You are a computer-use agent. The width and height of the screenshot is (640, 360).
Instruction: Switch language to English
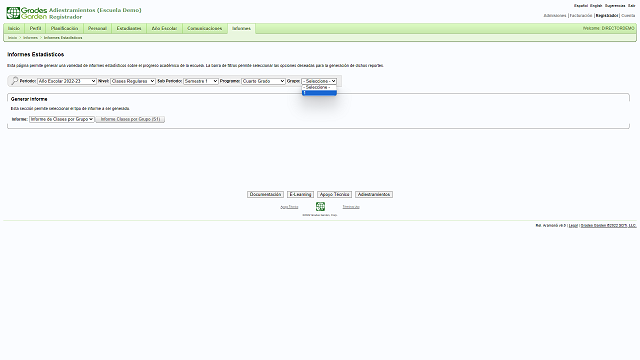[x=596, y=6]
